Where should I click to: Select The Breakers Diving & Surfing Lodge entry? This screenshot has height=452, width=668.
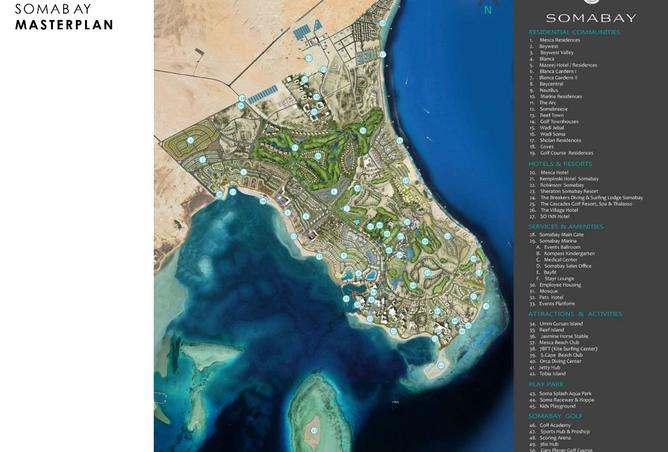(586, 198)
